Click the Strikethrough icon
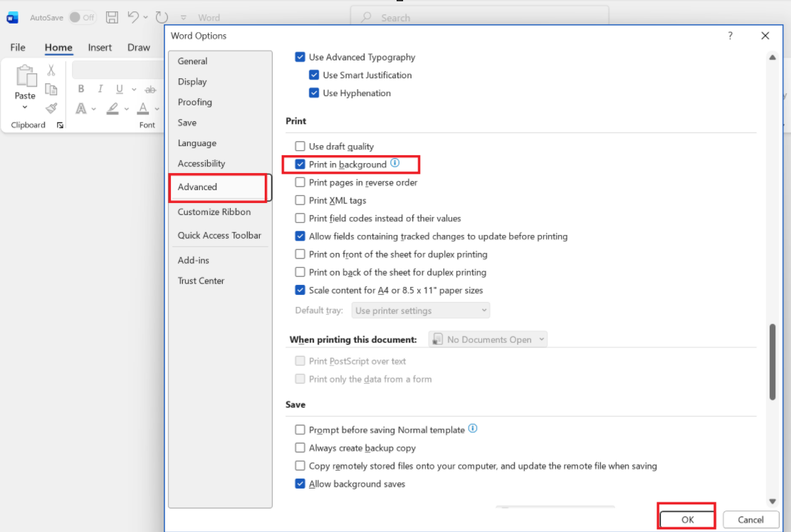The width and height of the screenshot is (791, 532). pyautogui.click(x=150, y=89)
